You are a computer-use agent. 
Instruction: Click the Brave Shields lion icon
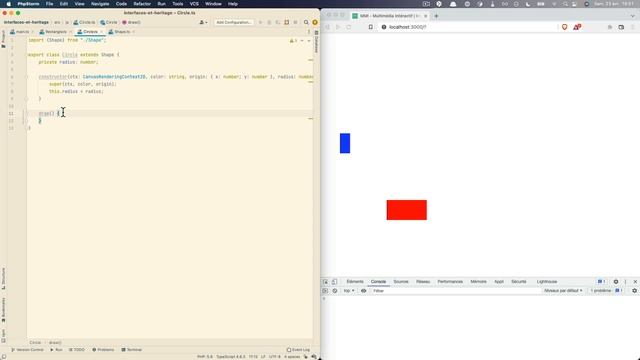(x=564, y=27)
